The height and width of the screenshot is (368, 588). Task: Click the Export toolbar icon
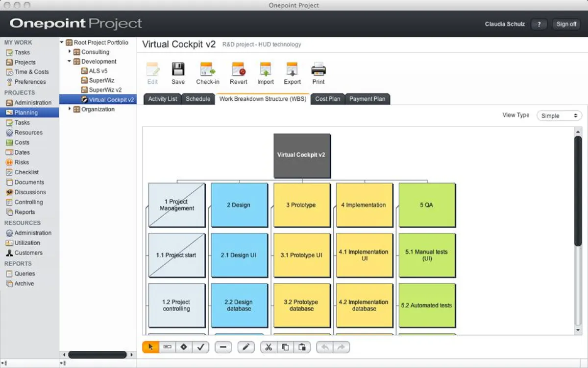click(292, 73)
